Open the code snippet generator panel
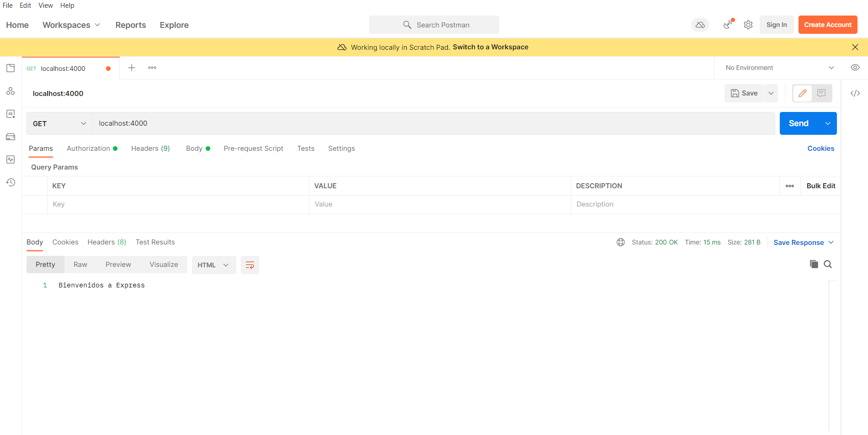This screenshot has height=435, width=868. [855, 93]
